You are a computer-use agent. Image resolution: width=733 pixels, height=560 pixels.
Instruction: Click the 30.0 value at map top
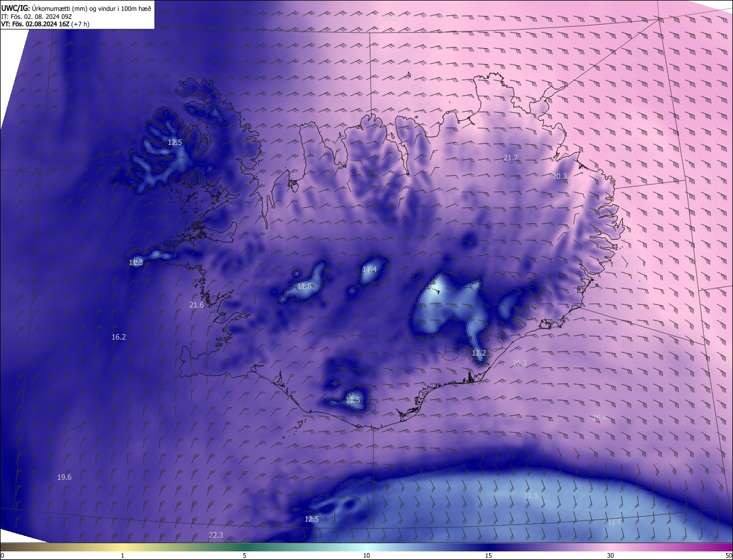click(x=390, y=18)
